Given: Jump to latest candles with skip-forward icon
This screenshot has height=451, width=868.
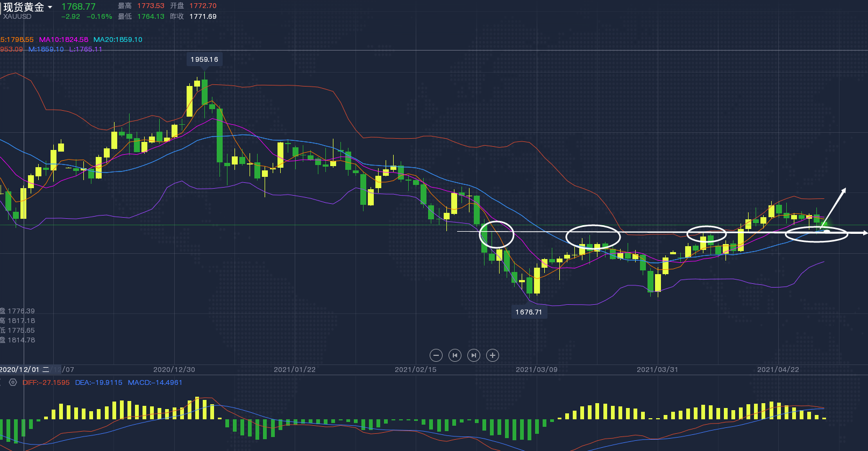Looking at the screenshot, I should (x=473, y=355).
